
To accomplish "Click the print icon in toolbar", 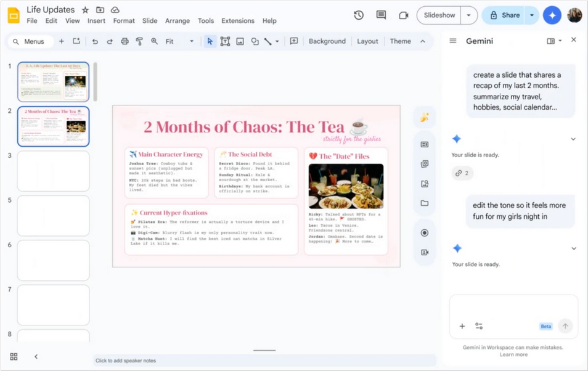I will [125, 41].
